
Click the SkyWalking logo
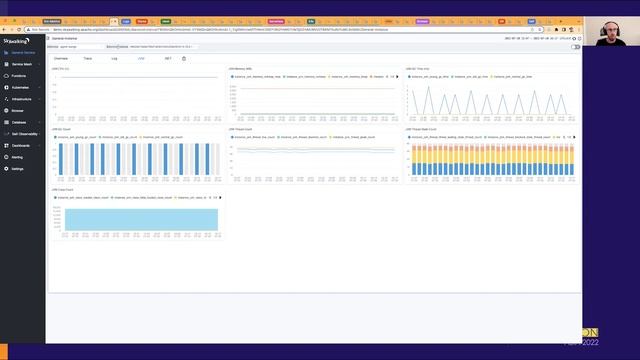click(x=16, y=41)
